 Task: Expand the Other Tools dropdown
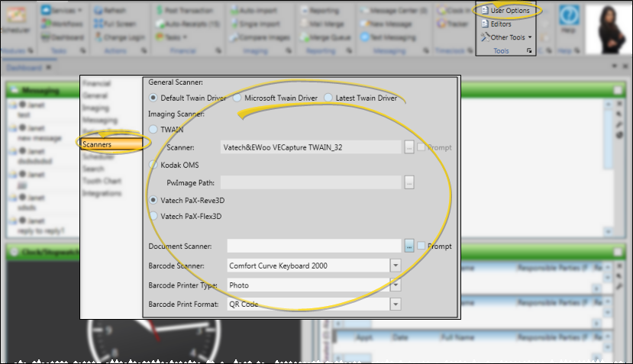(x=506, y=37)
